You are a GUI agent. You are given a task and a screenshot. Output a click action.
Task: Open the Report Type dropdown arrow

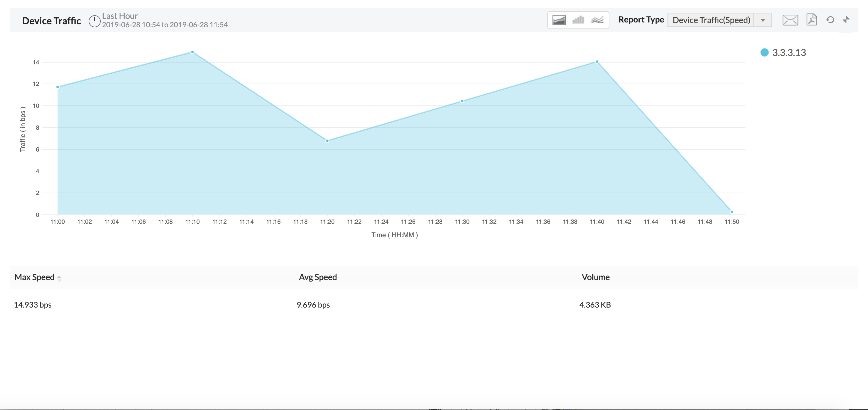(763, 20)
